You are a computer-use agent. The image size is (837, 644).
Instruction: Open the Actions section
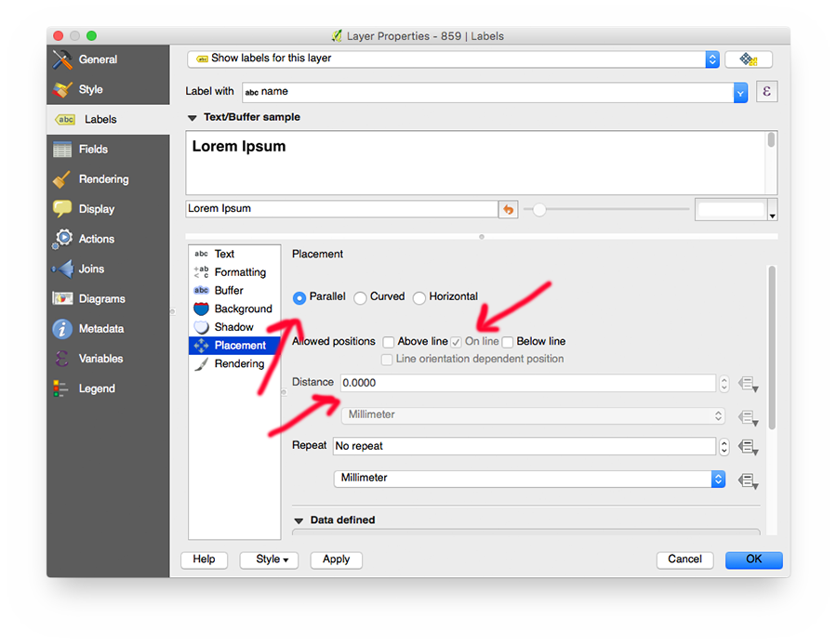108,239
